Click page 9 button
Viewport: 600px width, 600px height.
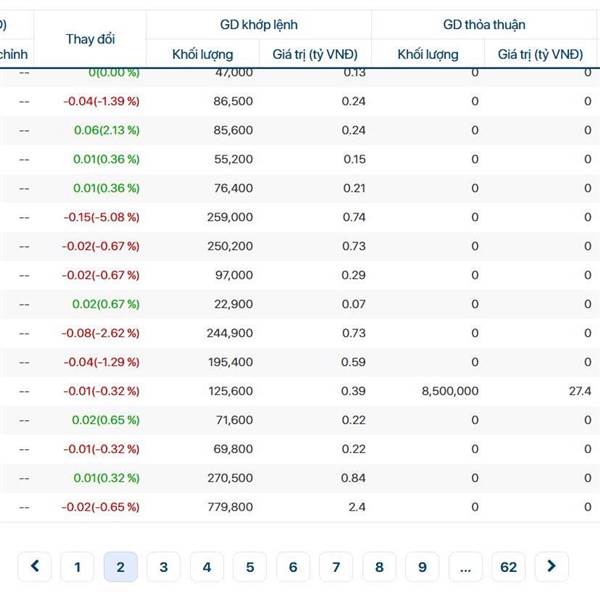point(422,567)
